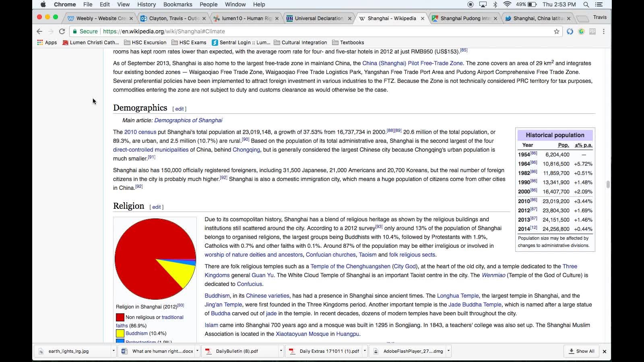Viewport: 644px width, 362px height.
Task: Open the History menu
Action: (x=147, y=4)
